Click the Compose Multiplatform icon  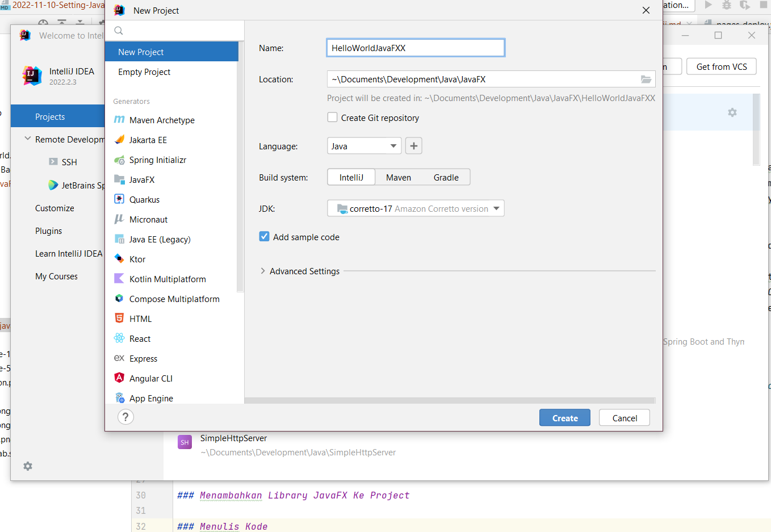(119, 299)
